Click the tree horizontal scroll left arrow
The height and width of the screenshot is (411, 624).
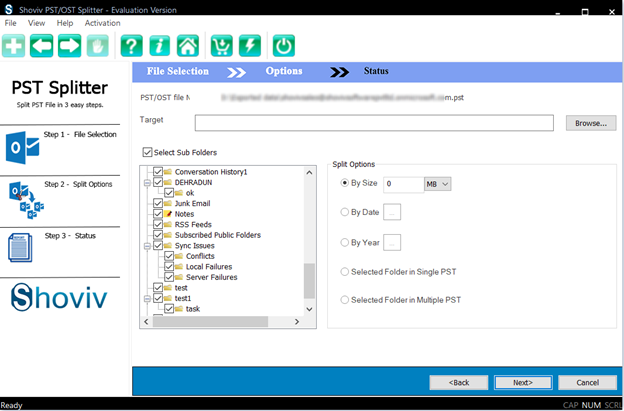(x=146, y=321)
